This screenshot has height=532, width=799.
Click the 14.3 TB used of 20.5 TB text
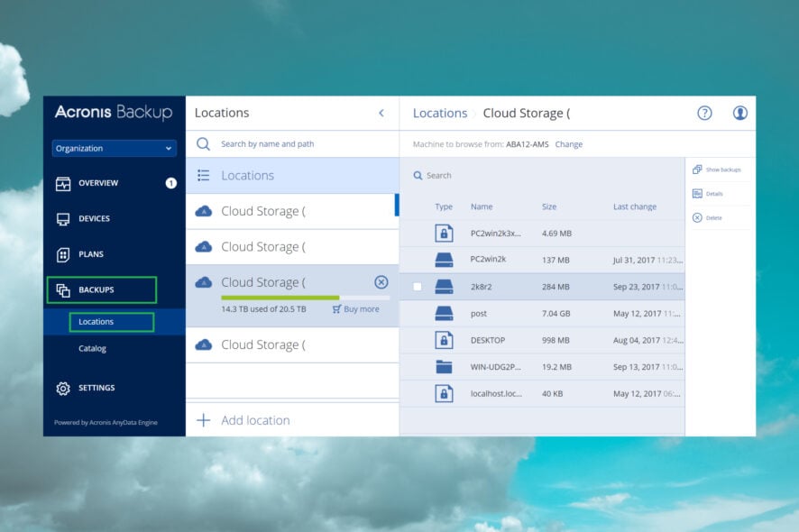click(263, 308)
